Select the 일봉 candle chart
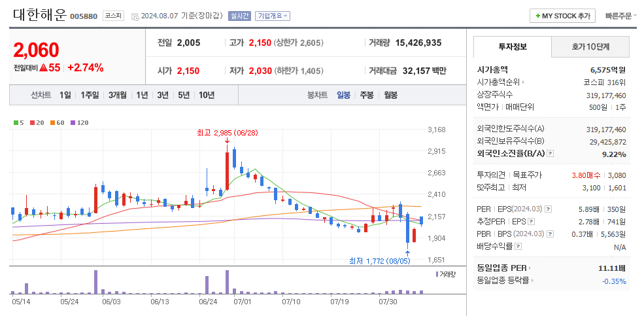Image resolution: width=644 pixels, height=316 pixels. (x=344, y=96)
